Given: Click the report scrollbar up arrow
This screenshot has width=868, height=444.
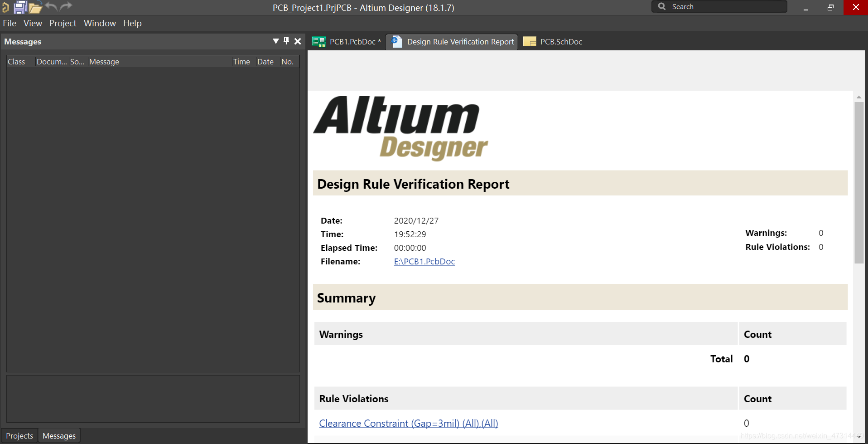Looking at the screenshot, I should point(859,97).
